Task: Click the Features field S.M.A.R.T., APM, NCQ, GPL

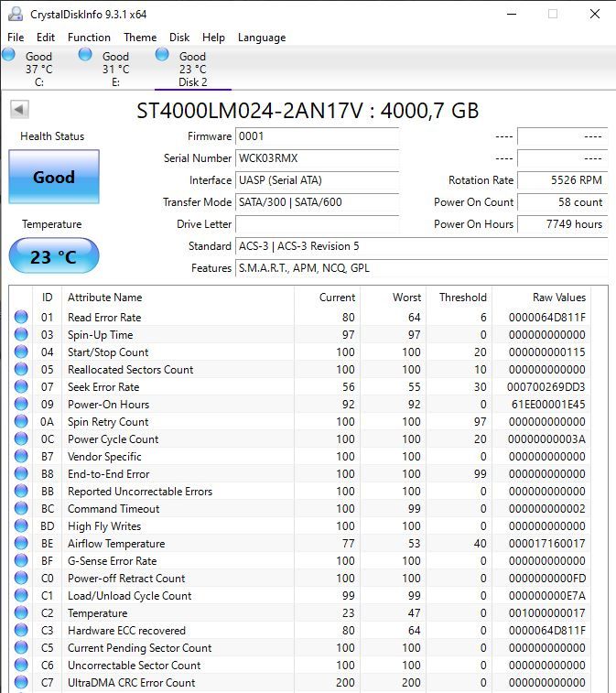Action: click(x=422, y=268)
